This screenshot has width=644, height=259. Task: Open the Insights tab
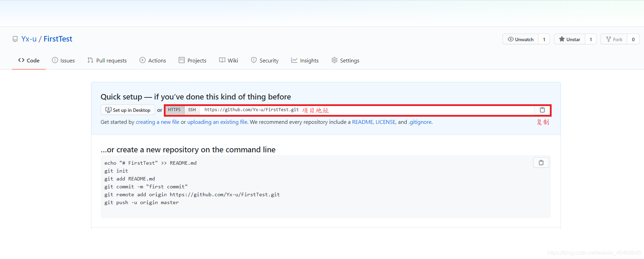(305, 60)
